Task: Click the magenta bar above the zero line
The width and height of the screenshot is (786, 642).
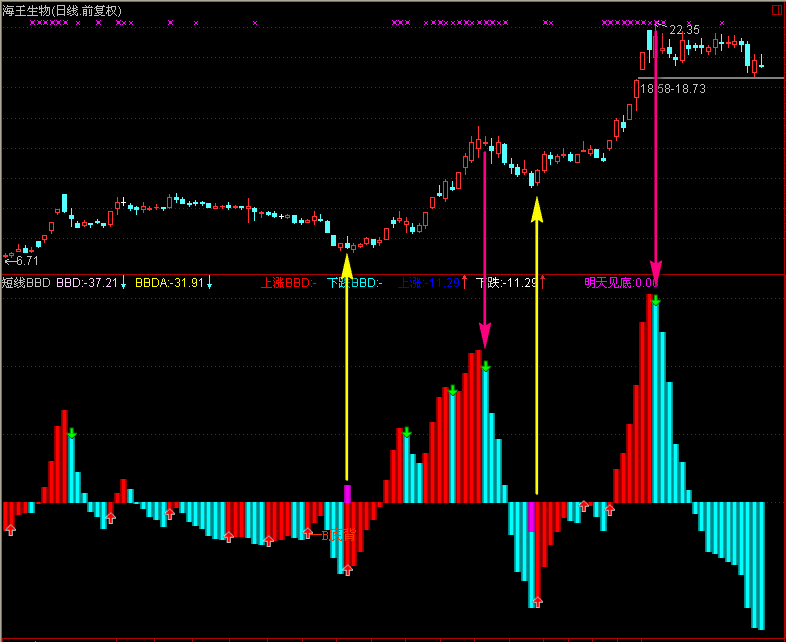Action: tap(347, 494)
